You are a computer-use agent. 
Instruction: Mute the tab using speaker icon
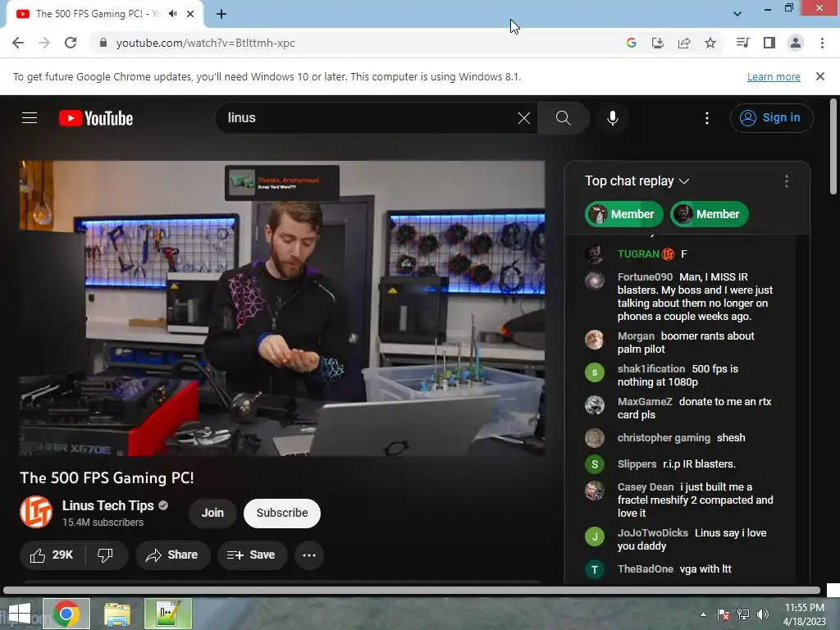tap(172, 14)
